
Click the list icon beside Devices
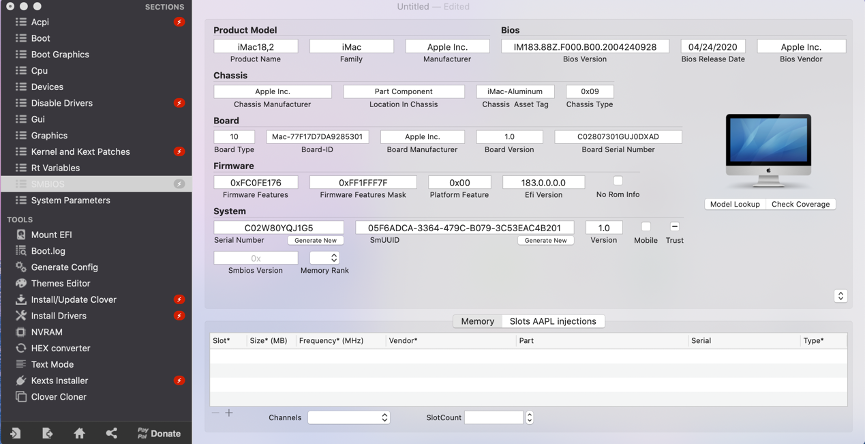pyautogui.click(x=21, y=87)
